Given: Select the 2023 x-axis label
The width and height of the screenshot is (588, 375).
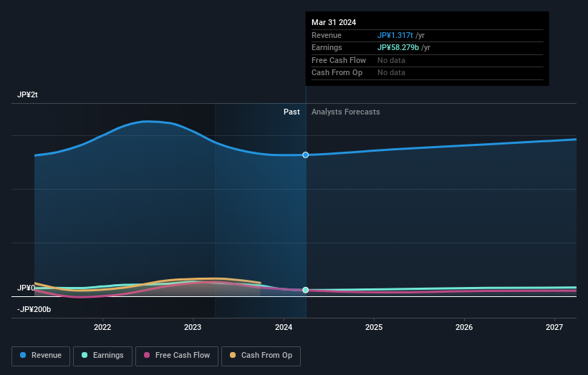Looking at the screenshot, I should click(x=193, y=327).
